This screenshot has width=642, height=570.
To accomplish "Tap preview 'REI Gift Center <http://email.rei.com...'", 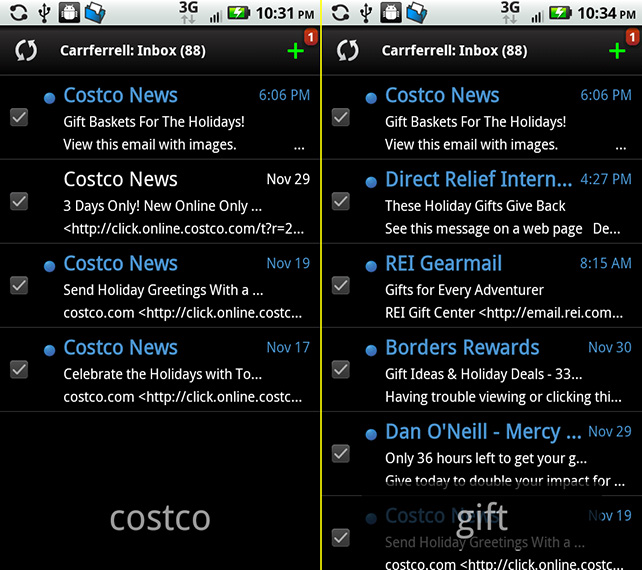I will click(x=504, y=313).
